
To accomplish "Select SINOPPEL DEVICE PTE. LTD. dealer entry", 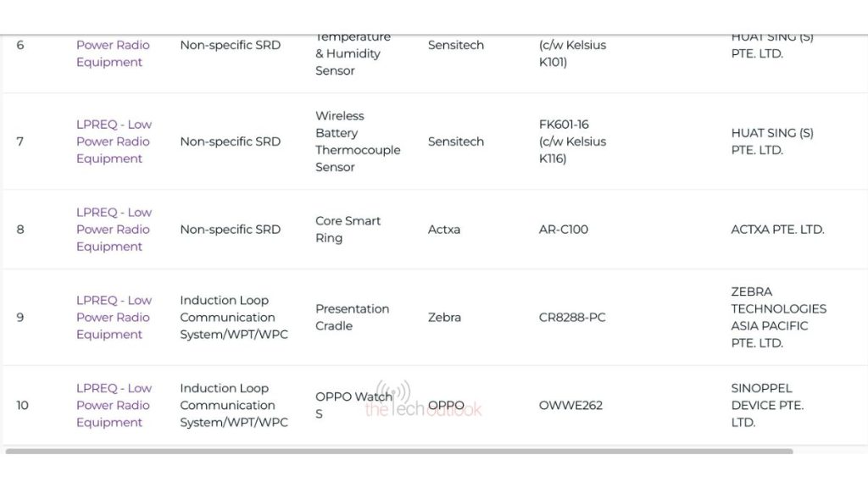I will [766, 405].
